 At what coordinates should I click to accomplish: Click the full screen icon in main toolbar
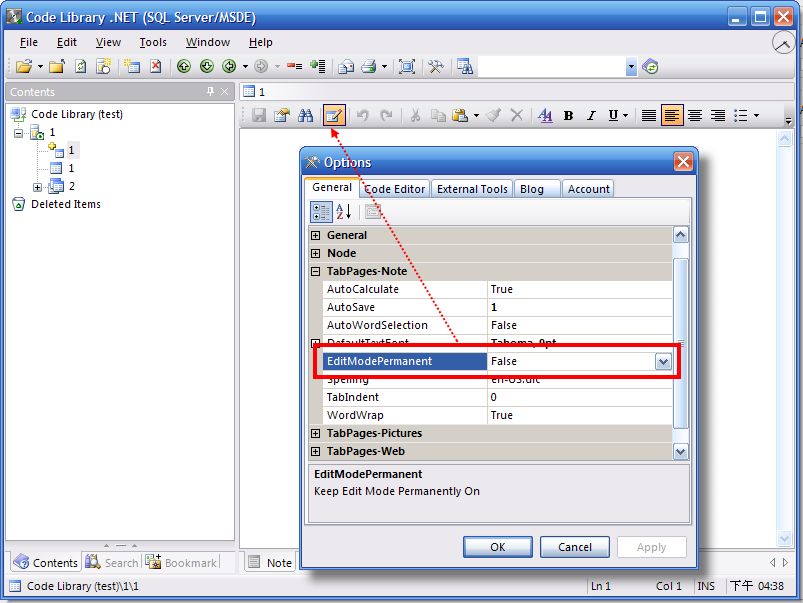coord(407,67)
